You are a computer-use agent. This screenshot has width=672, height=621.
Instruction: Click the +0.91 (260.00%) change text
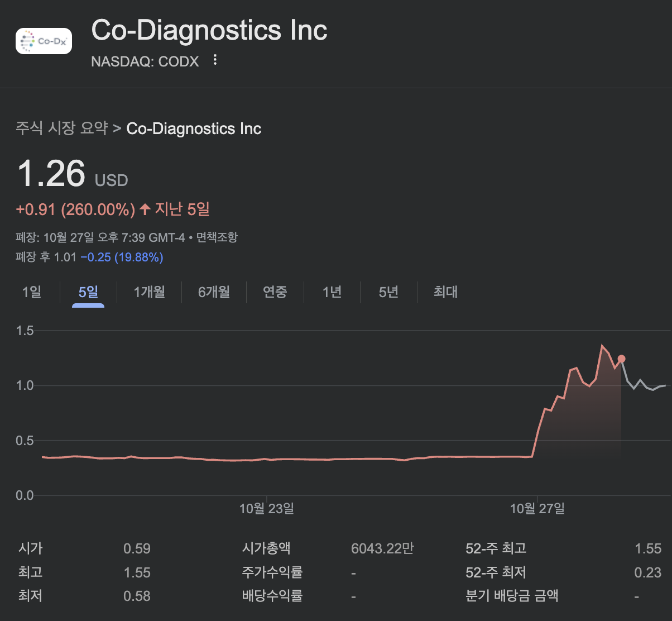[x=75, y=210]
